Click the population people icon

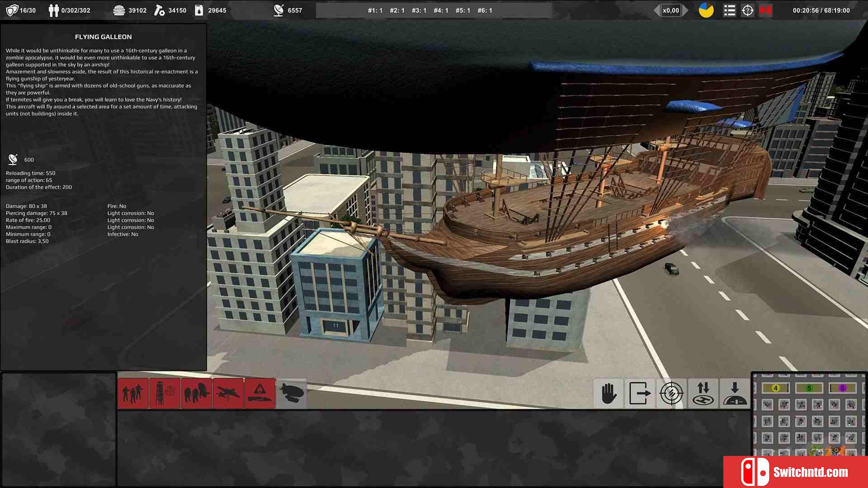click(53, 10)
